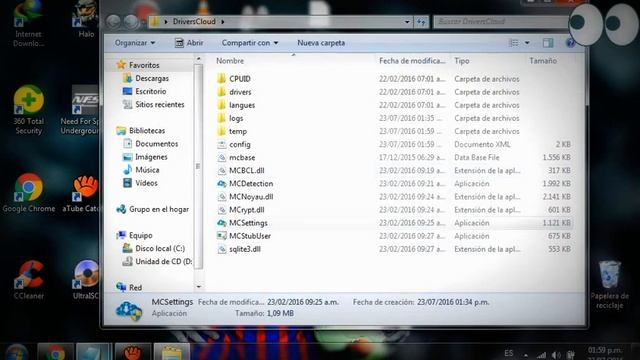Open Papelera de reciclaje on desktop
The height and width of the screenshot is (360, 640).
click(x=609, y=285)
